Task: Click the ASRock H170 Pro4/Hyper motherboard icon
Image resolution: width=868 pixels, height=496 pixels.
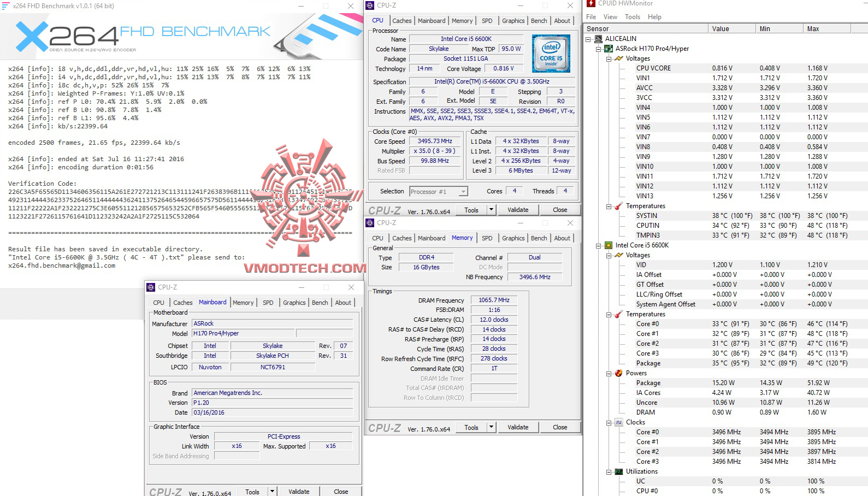Action: (x=609, y=49)
